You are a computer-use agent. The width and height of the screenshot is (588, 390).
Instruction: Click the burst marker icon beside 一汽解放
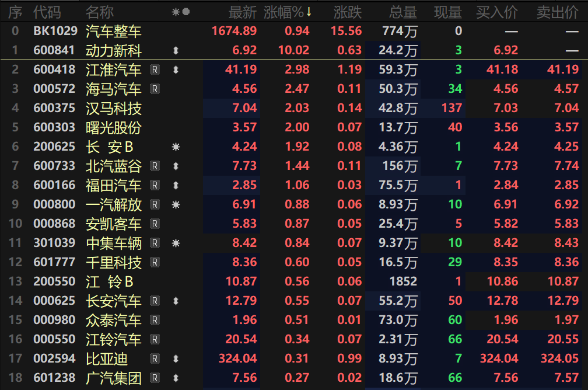[x=176, y=205]
